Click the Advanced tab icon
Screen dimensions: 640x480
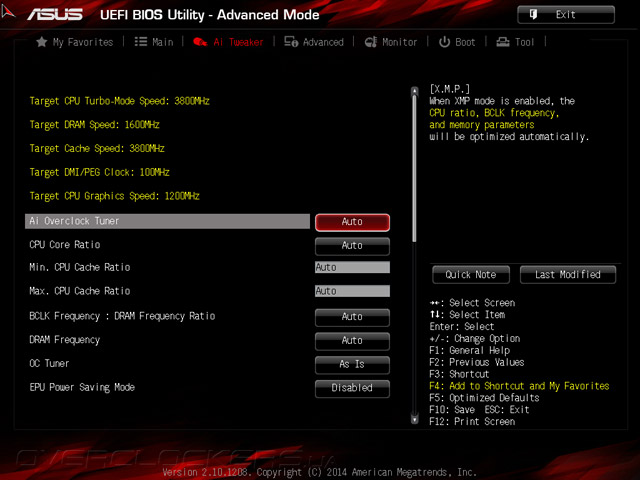click(291, 42)
